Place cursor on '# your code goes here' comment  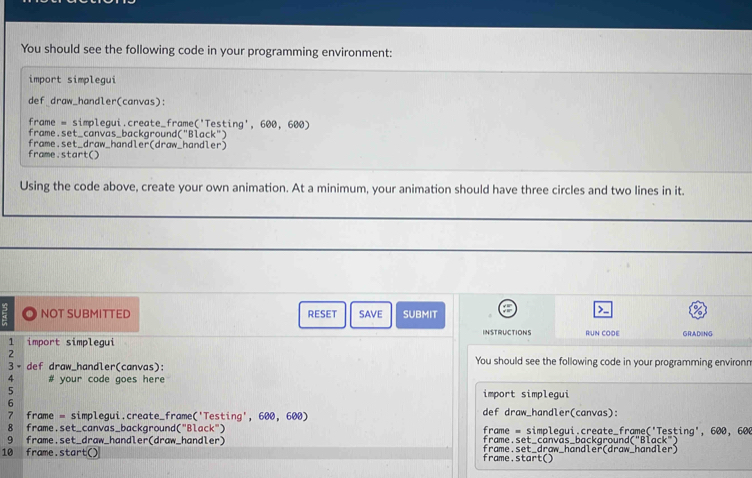[106, 379]
